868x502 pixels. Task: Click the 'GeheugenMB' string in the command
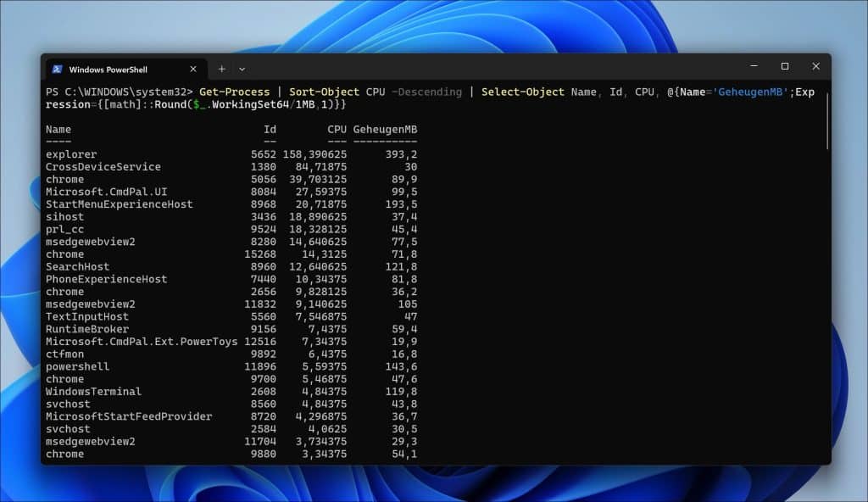(750, 92)
